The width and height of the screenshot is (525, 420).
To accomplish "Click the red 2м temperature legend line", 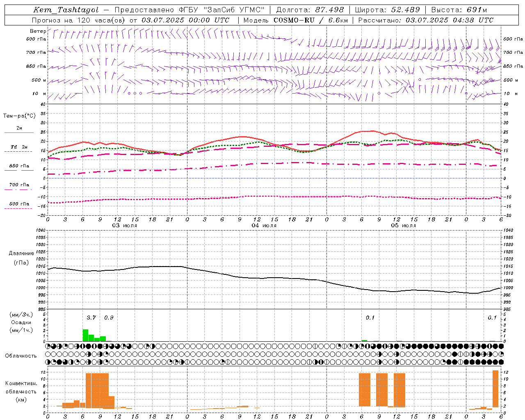I will tap(19, 132).
